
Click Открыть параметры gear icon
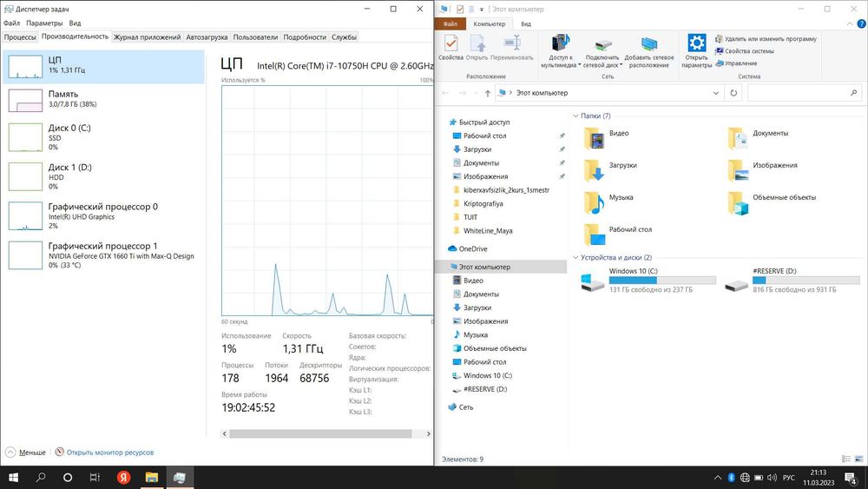pos(696,50)
